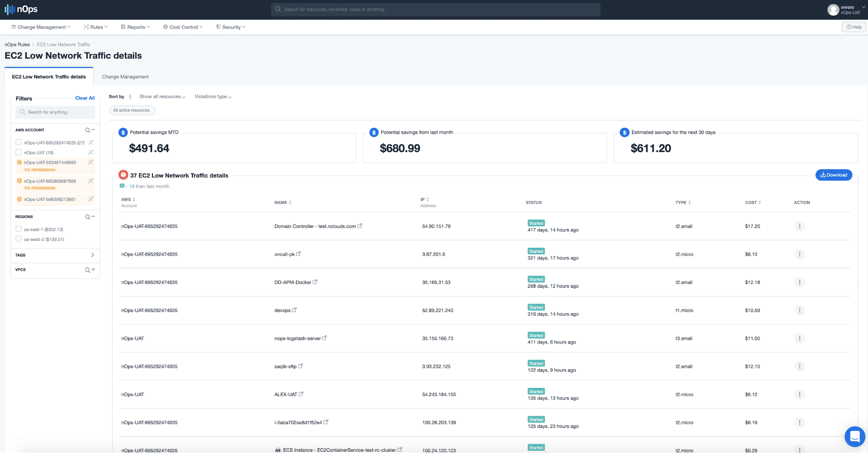Download the EC2 traffic details
This screenshot has height=453, width=868.
[833, 175]
